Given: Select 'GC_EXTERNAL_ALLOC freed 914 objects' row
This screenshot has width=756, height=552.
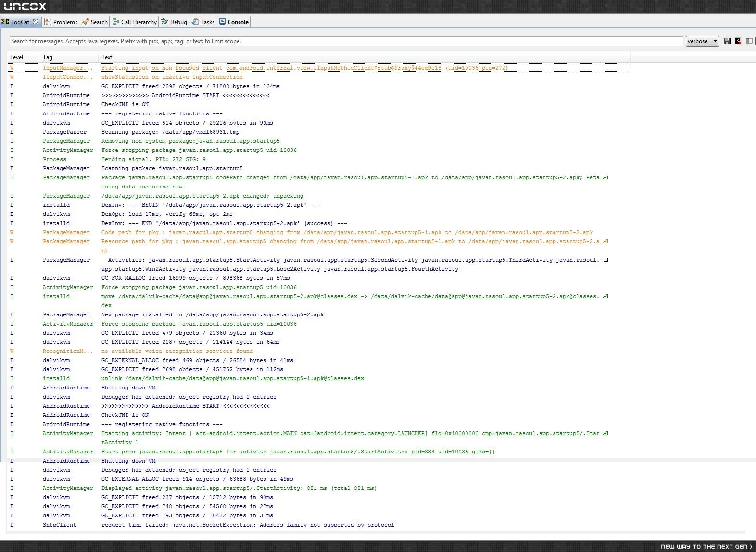Looking at the screenshot, I should 319,479.
